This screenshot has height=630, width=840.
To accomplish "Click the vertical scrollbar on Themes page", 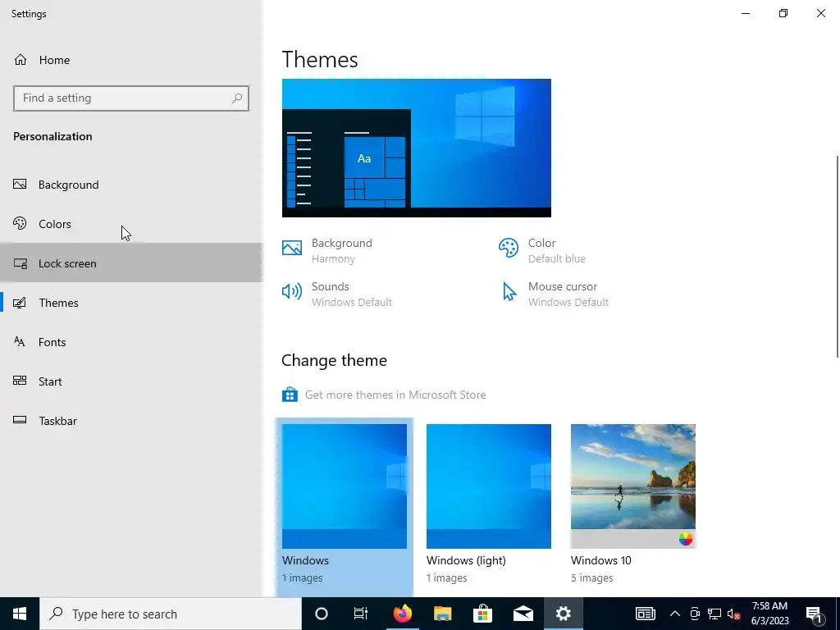I will [837, 256].
